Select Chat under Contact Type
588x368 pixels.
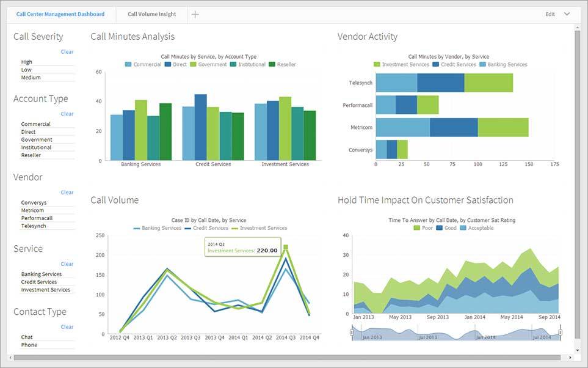27,337
